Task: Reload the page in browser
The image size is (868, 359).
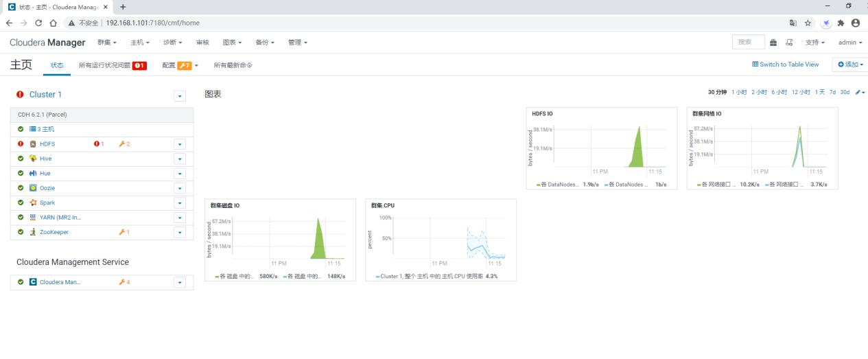Action: click(x=38, y=23)
